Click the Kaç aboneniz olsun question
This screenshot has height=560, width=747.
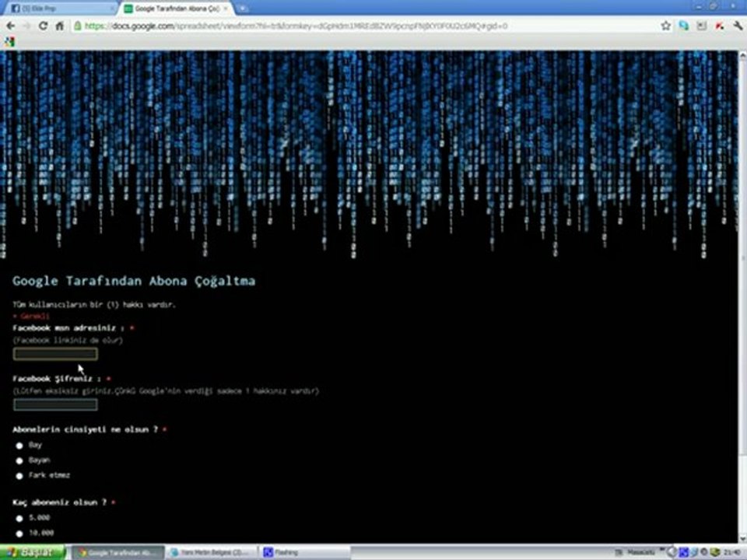tap(60, 502)
